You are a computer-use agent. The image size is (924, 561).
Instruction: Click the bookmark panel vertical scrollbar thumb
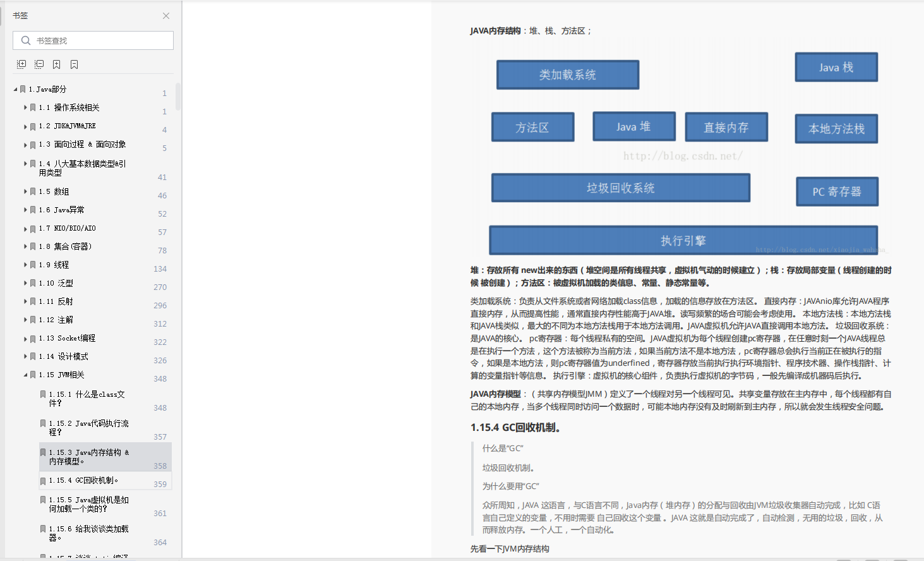(x=178, y=97)
